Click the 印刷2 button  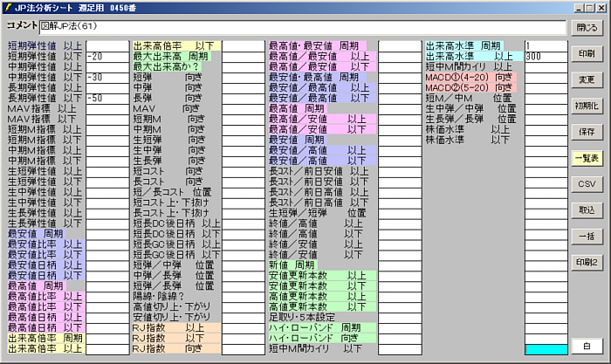(x=587, y=262)
